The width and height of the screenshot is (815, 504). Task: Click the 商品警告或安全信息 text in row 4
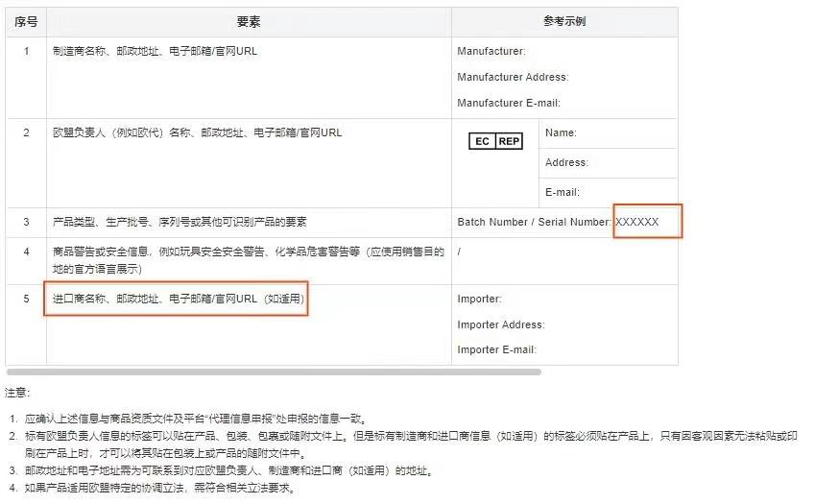(101, 252)
